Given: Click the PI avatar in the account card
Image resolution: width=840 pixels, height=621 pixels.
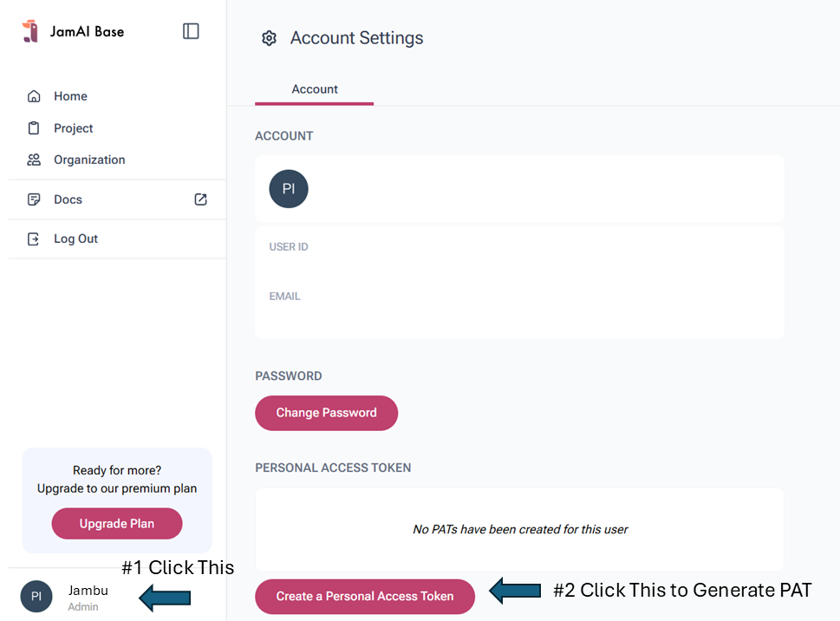Looking at the screenshot, I should click(289, 188).
